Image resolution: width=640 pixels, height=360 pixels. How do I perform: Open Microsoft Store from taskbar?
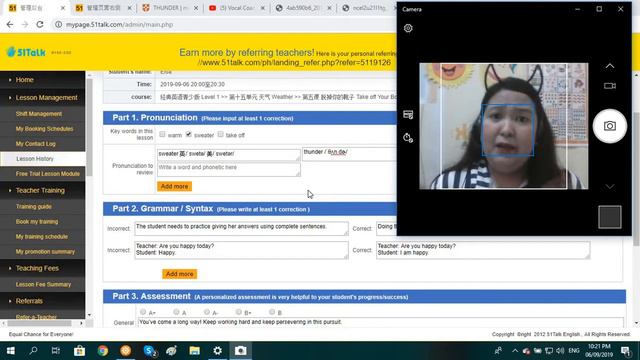coord(79,351)
